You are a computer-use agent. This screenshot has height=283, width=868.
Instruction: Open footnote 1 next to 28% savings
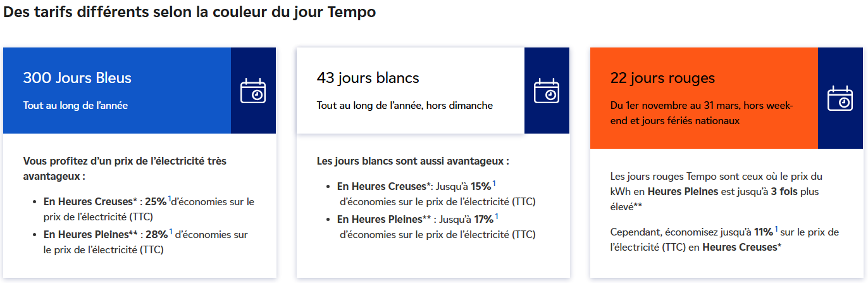170,232
